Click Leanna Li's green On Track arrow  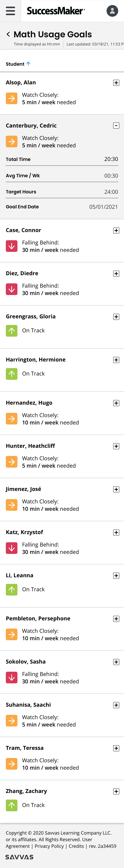[12, 589]
